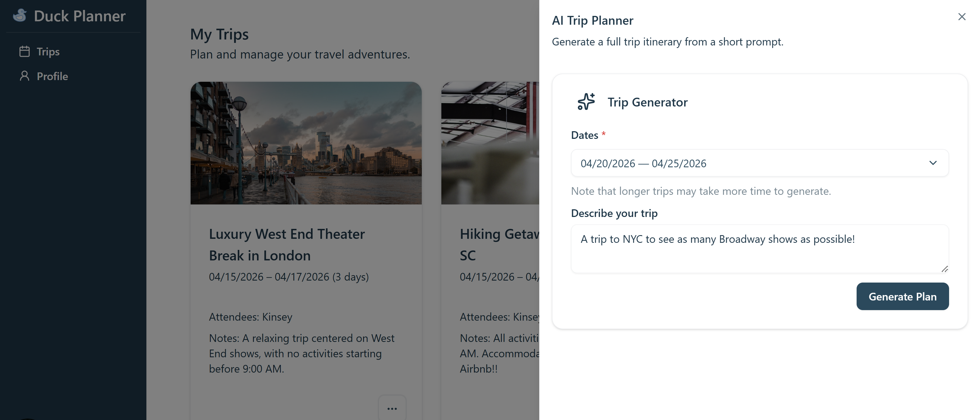This screenshot has width=980, height=420.
Task: Click the calendar icon beside Trips
Action: [24, 51]
